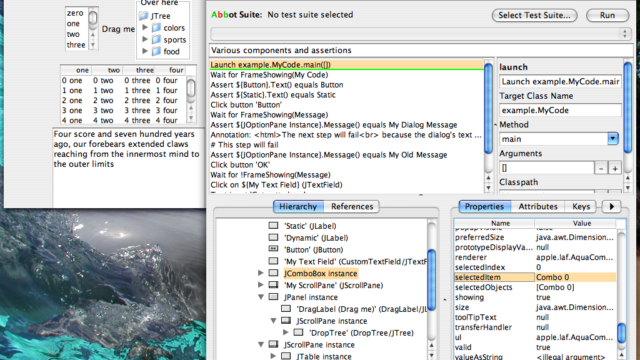
Task: Click the 'My ScrollPane' component icon
Action: click(273, 285)
